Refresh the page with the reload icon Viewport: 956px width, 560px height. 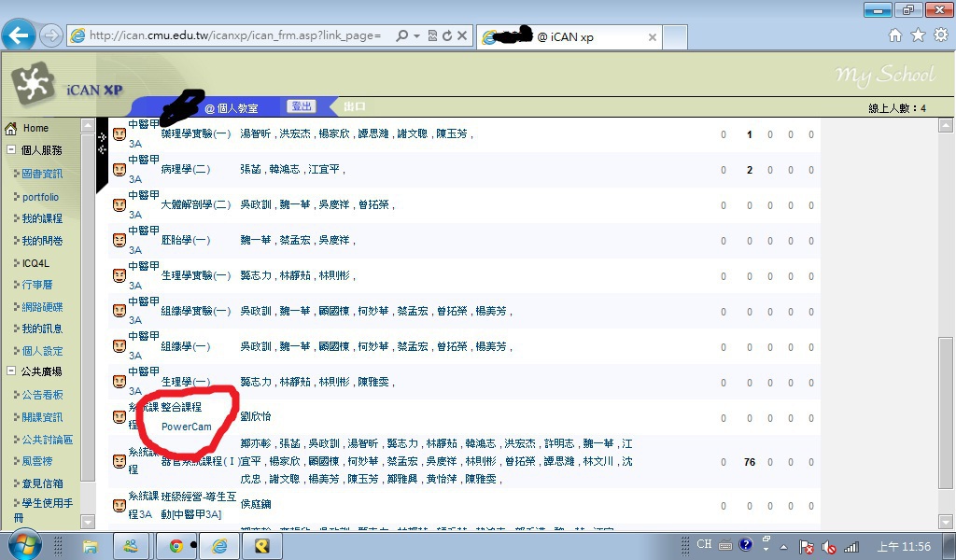447,36
